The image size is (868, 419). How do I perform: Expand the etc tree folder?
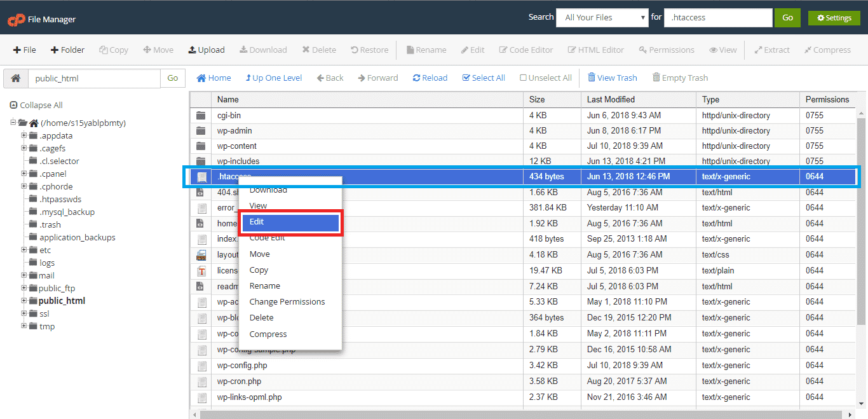click(x=24, y=250)
